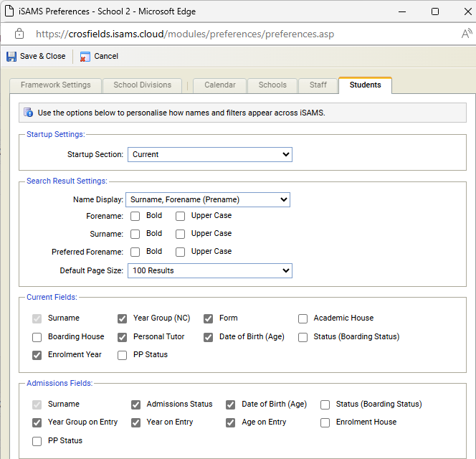Viewport: 476px width, 459px height.
Task: Switch to the Framework Settings tab
Action: click(56, 85)
